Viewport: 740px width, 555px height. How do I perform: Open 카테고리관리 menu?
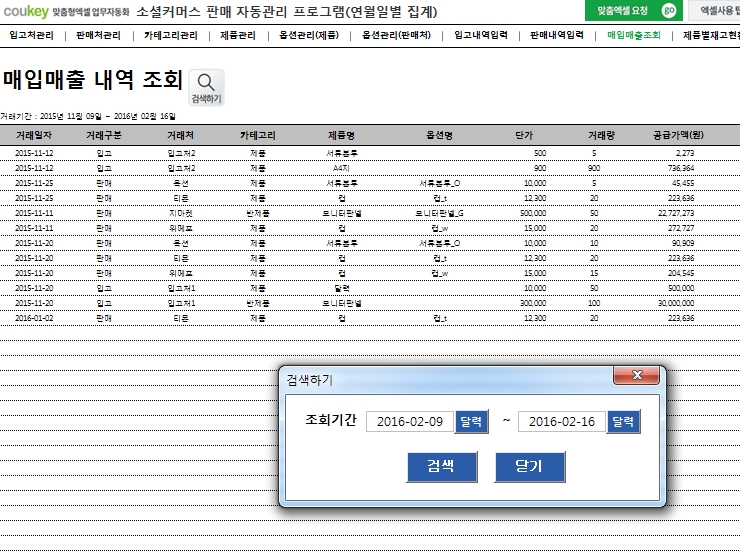(x=171, y=35)
